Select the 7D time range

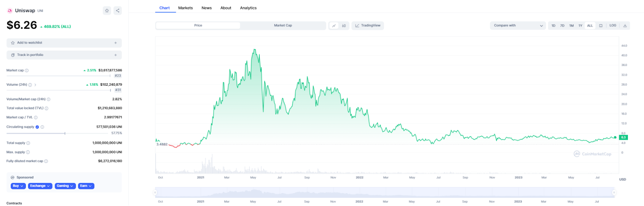(562, 25)
